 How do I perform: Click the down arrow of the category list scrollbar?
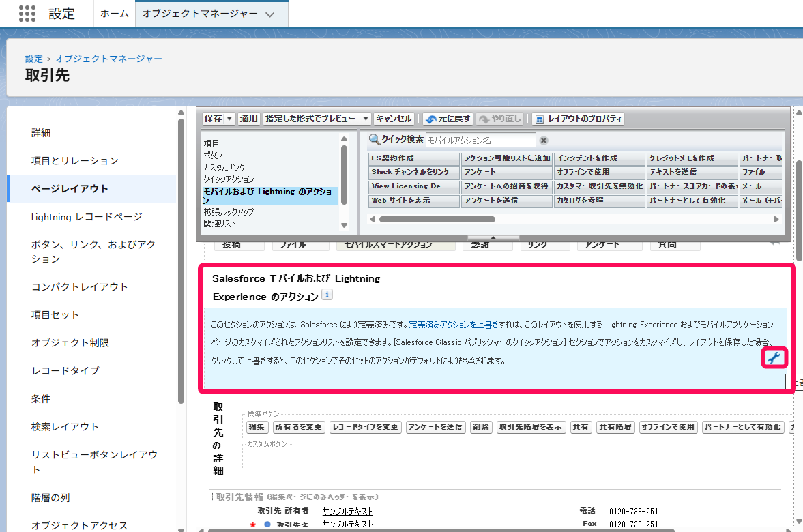coord(344,225)
